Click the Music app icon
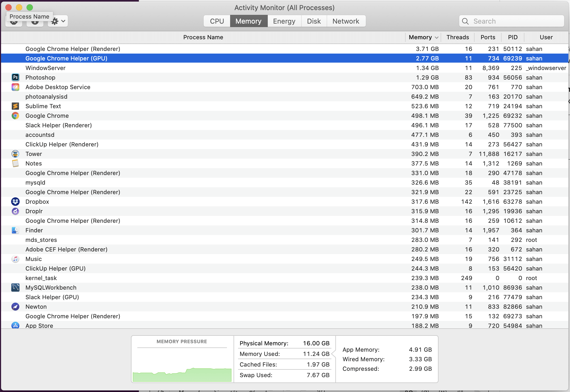This screenshot has width=570, height=392. (x=15, y=259)
